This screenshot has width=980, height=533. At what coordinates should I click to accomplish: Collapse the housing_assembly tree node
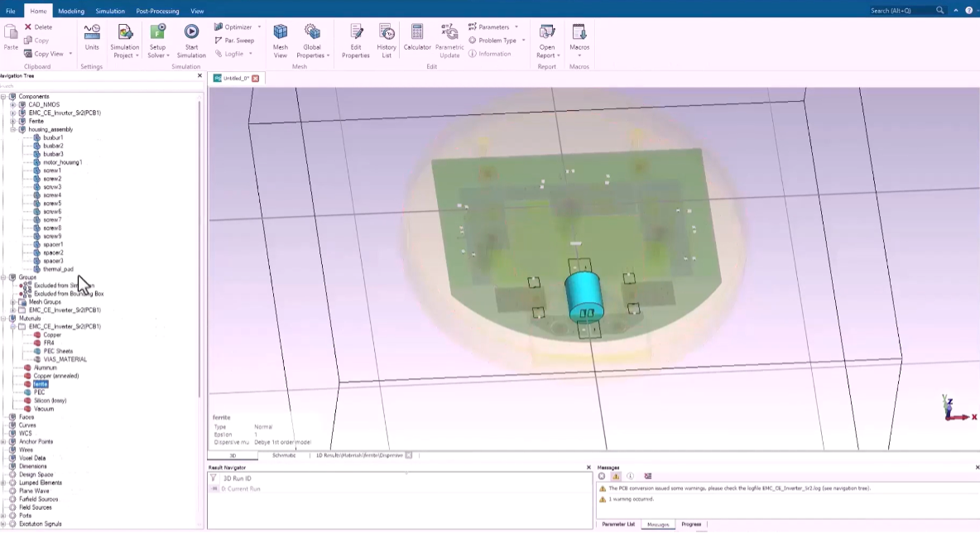click(12, 130)
